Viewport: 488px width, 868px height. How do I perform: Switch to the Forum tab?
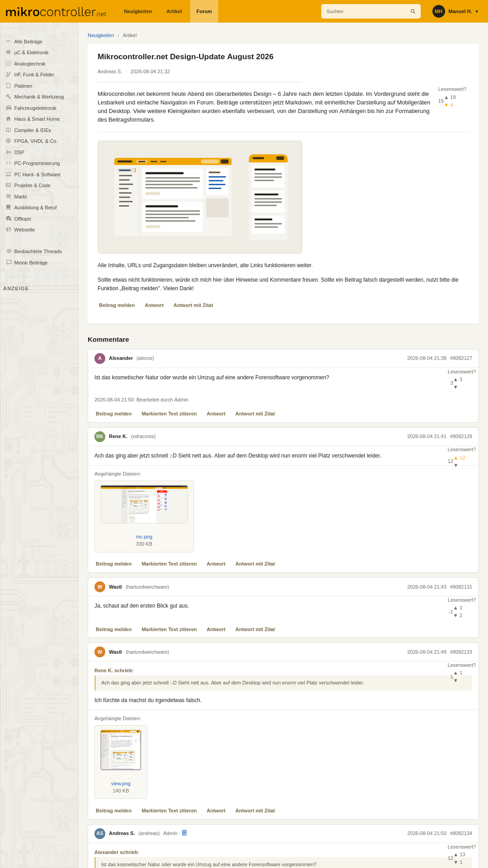pos(204,11)
